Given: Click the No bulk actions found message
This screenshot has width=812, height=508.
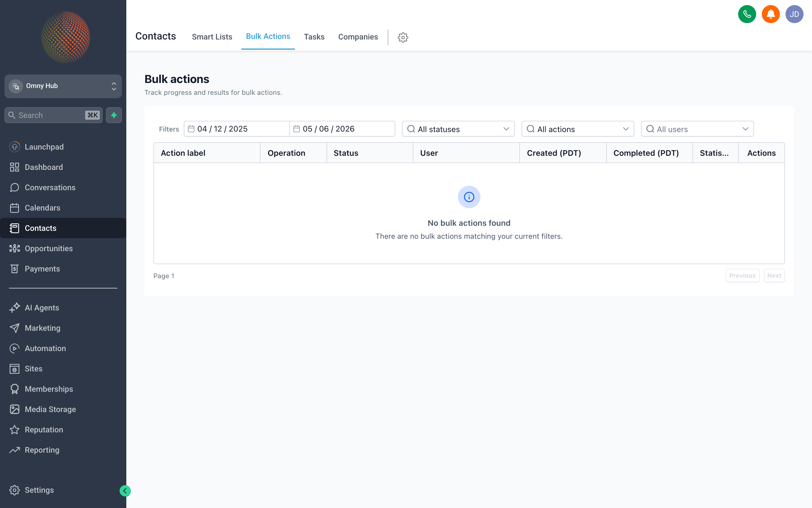Looking at the screenshot, I should pyautogui.click(x=469, y=223).
